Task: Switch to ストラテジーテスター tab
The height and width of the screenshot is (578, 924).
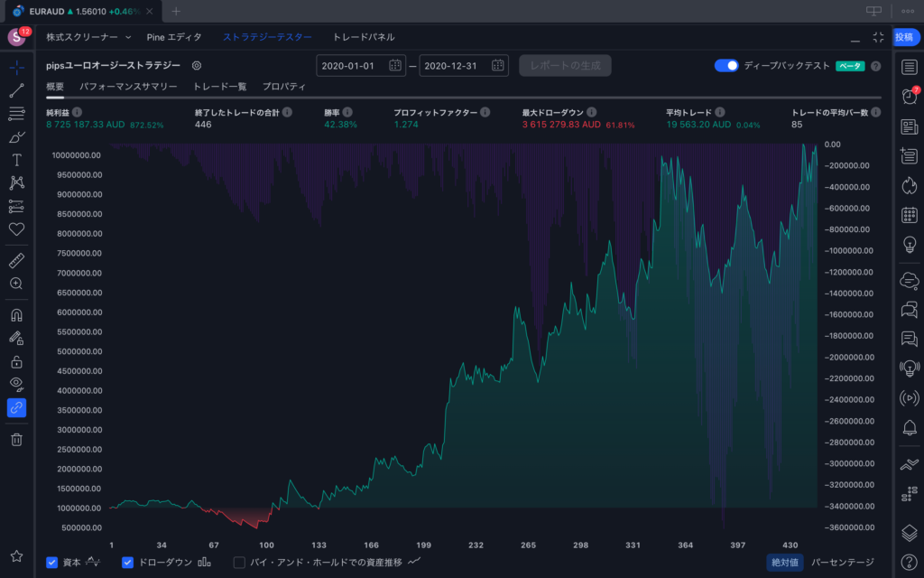Action: point(267,37)
